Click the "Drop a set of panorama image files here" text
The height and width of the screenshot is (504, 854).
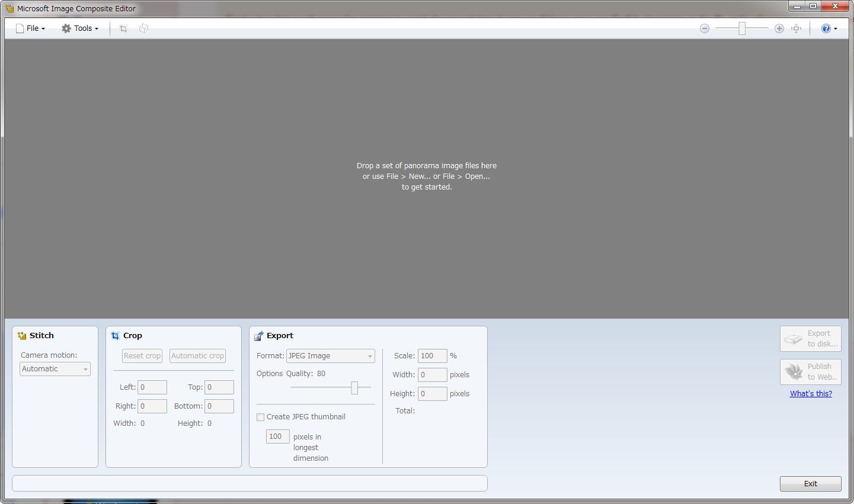coord(427,166)
